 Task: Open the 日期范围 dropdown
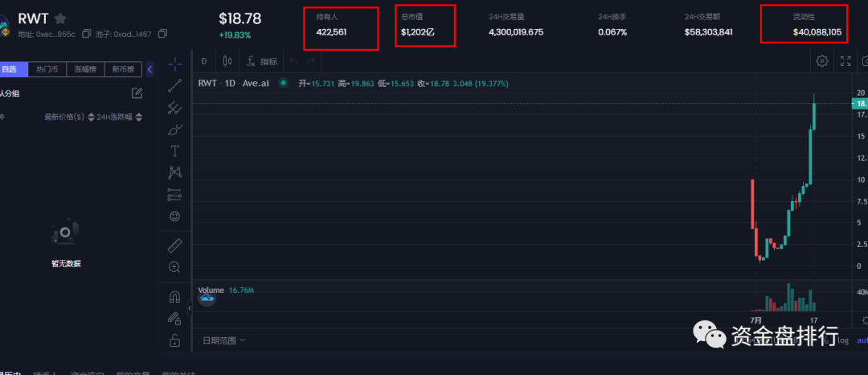click(x=223, y=340)
